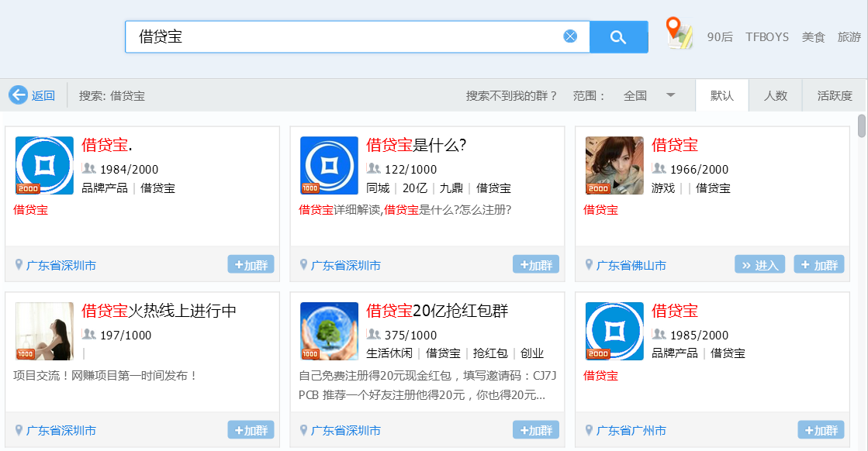Screen dimensions: 868x451
Task: Click 进入 for the 佛山市 group
Action: pyautogui.click(x=759, y=264)
